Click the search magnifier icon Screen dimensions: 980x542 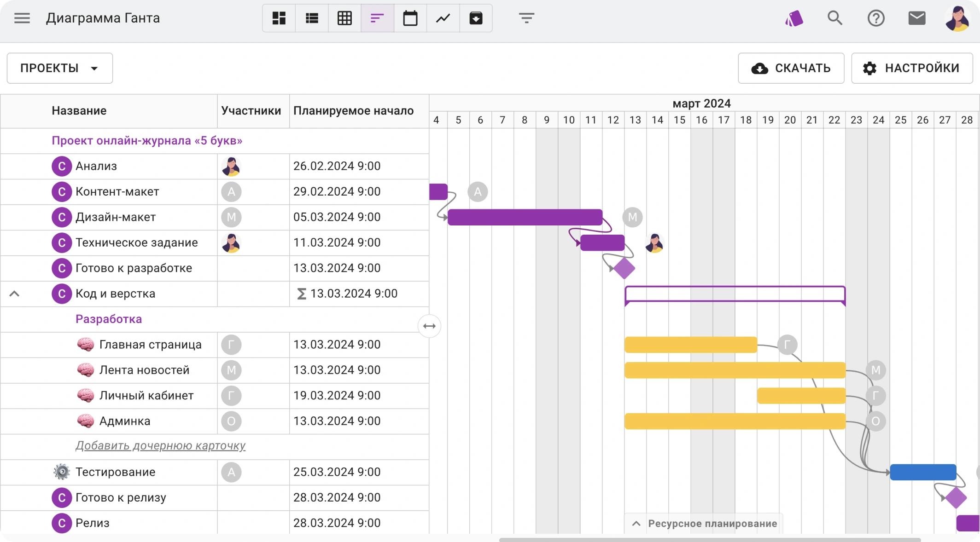coord(834,18)
